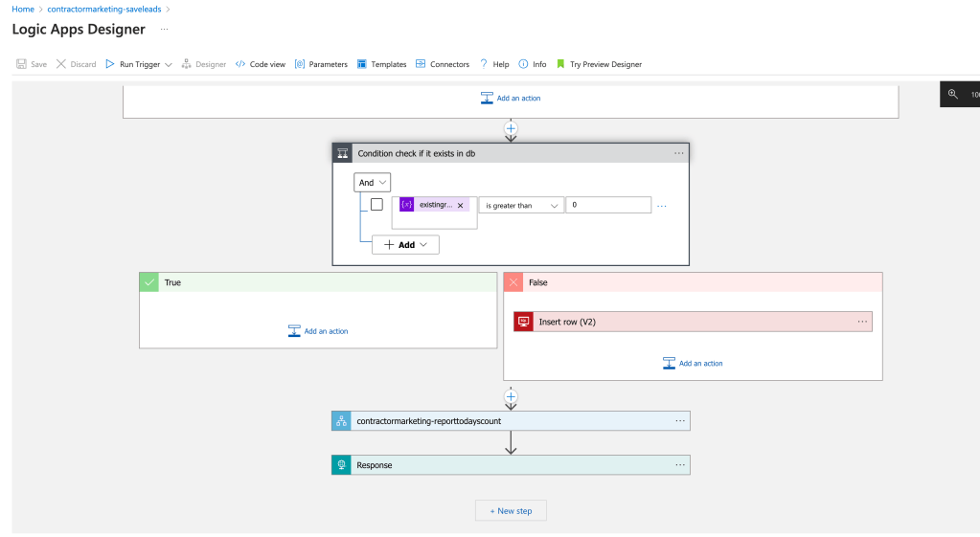
Task: Click the Run Trigger play icon
Action: 110,64
